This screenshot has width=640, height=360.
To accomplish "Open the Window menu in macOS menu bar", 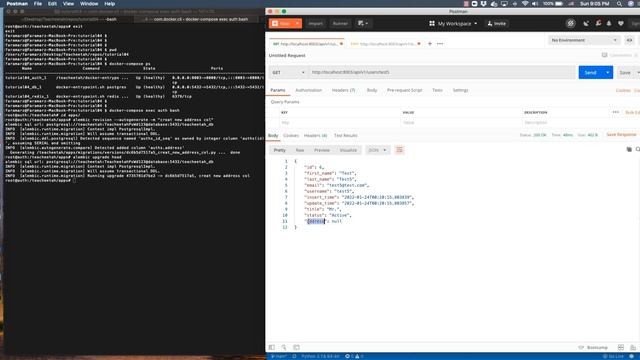I will tap(89, 4).
